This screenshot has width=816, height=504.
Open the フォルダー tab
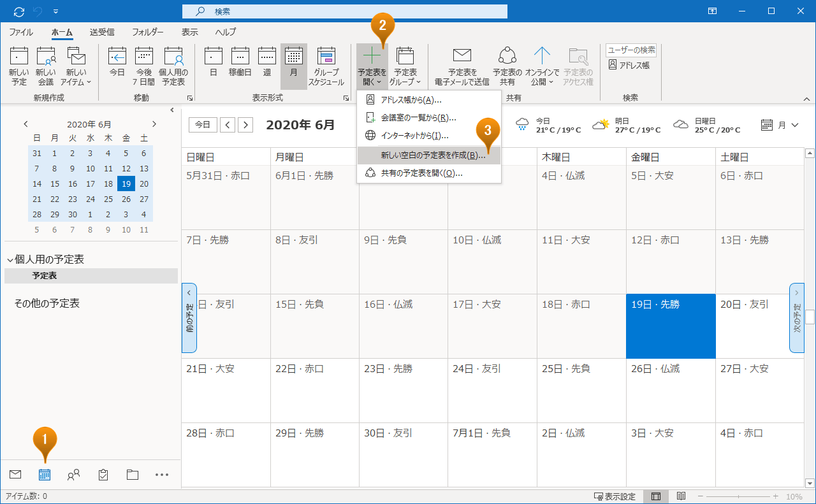[148, 32]
